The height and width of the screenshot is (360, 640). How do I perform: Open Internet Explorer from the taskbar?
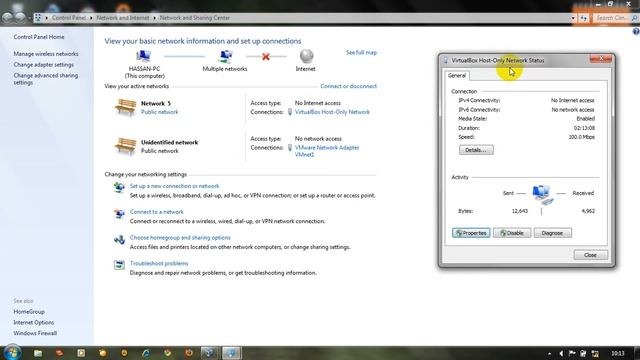(x=146, y=353)
